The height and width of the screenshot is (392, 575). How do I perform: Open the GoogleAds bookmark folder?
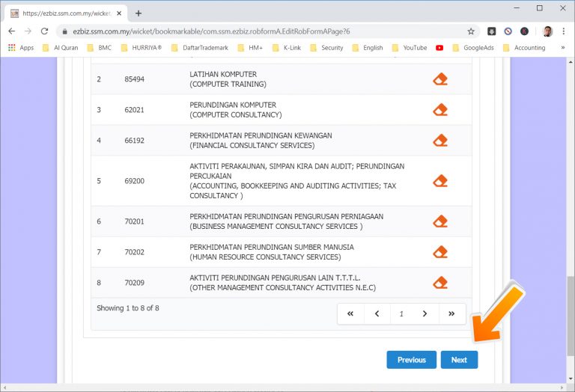tap(473, 48)
